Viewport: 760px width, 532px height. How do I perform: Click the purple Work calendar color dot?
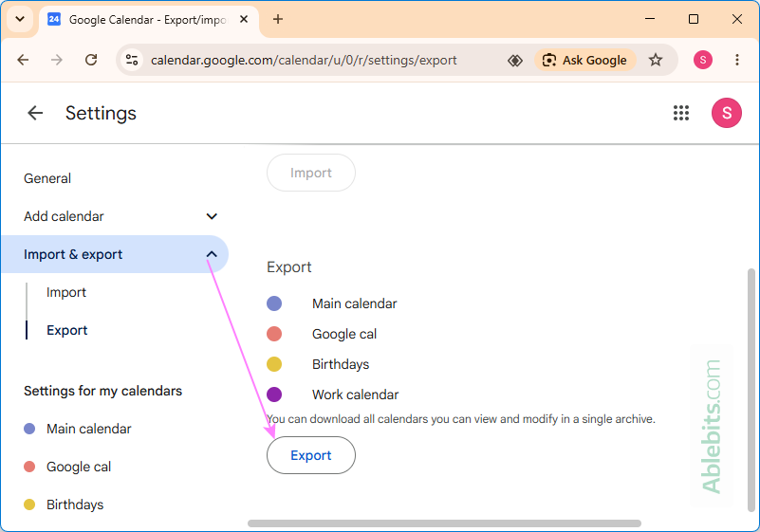tap(274, 394)
